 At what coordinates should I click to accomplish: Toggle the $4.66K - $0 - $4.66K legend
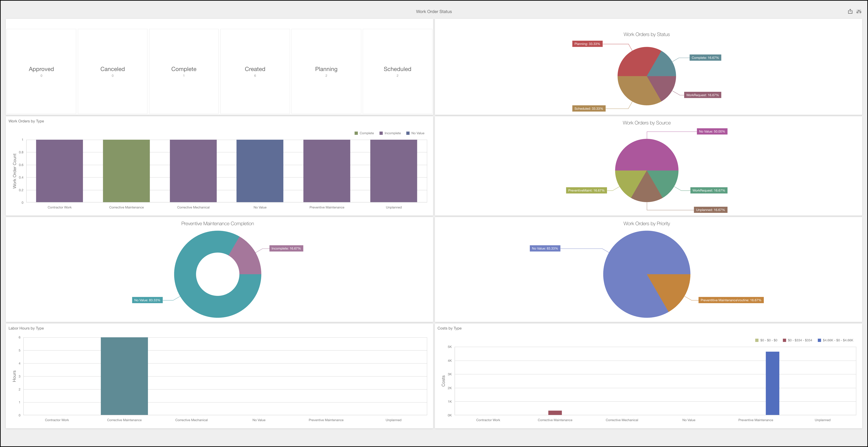835,340
